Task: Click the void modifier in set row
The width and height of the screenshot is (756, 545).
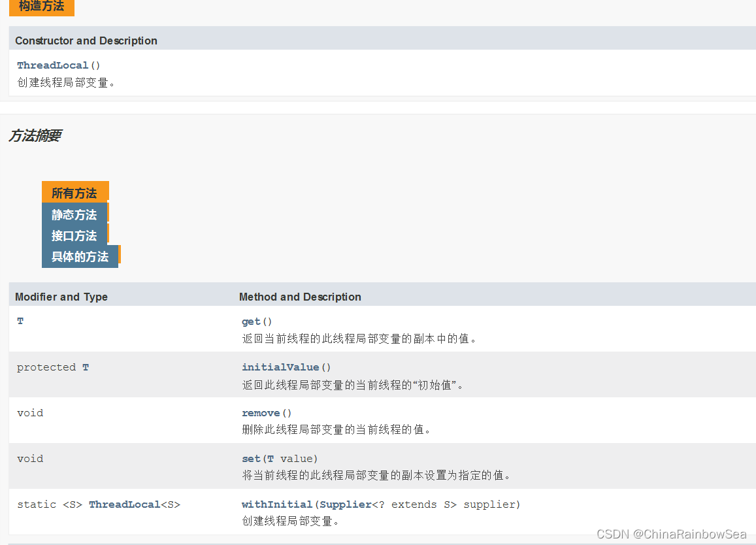Action: [30, 459]
